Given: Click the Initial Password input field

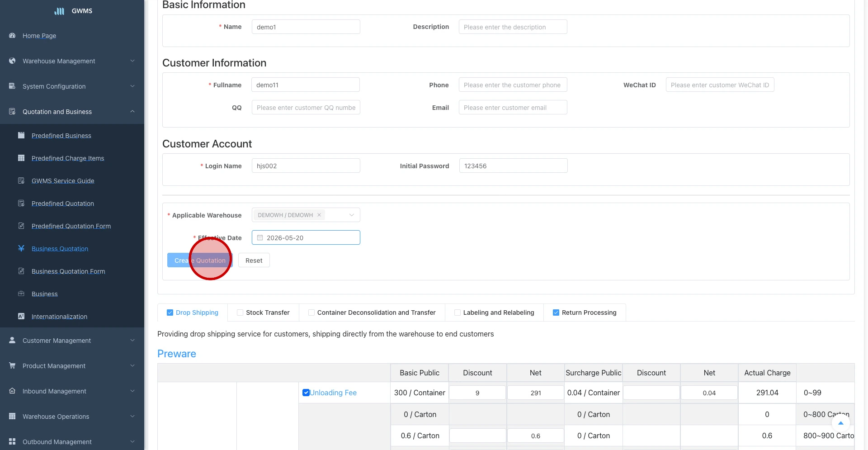Looking at the screenshot, I should pyautogui.click(x=514, y=166).
